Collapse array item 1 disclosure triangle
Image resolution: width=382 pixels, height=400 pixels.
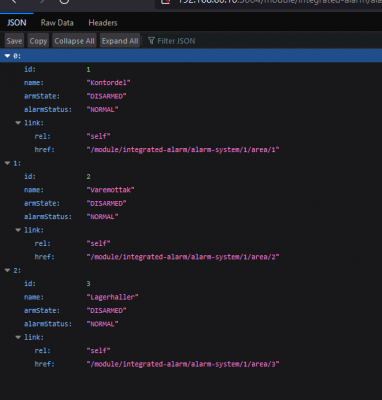click(7, 163)
